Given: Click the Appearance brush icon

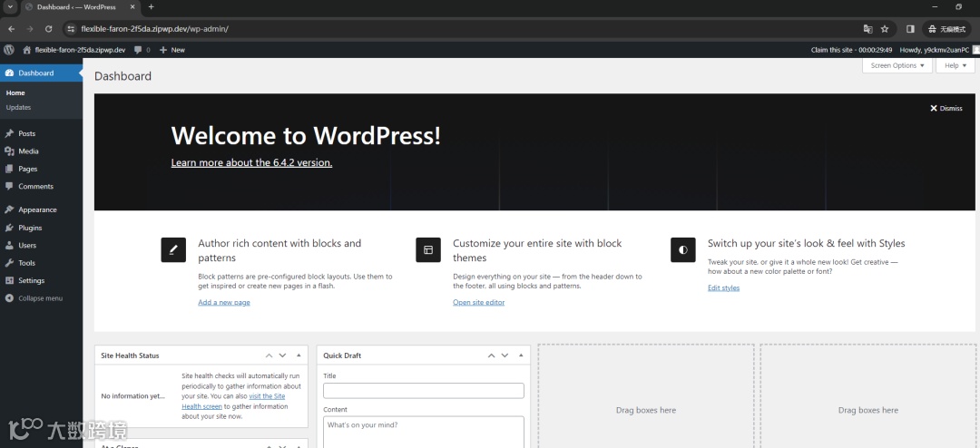Looking at the screenshot, I should tap(9, 209).
